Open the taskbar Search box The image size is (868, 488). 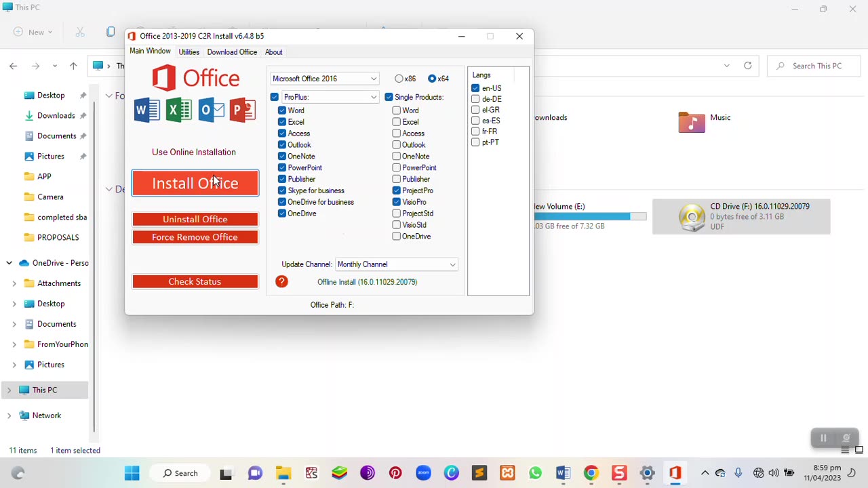[x=179, y=473]
